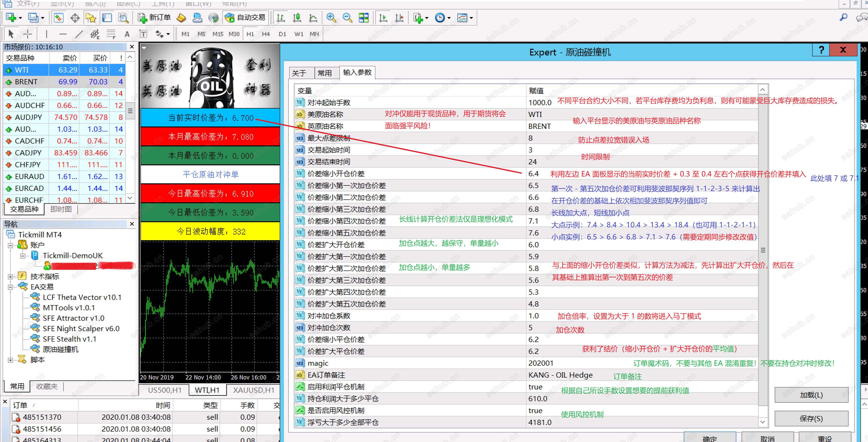Click the 新订单 new order button

154,18
